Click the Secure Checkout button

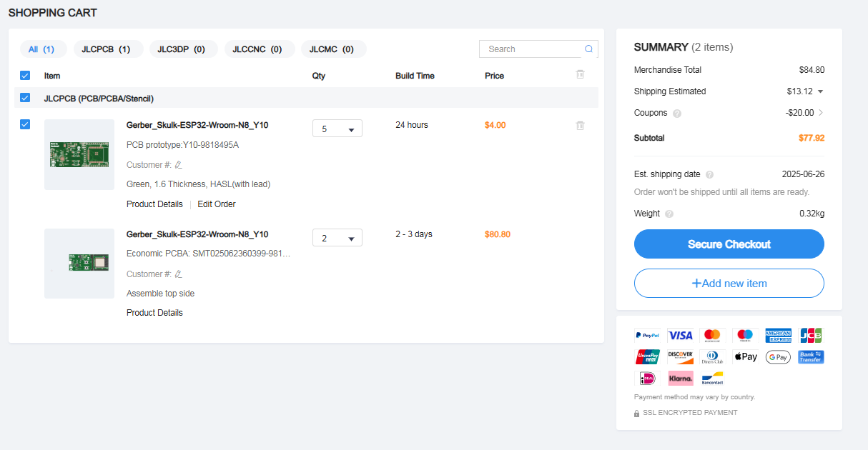tap(729, 244)
